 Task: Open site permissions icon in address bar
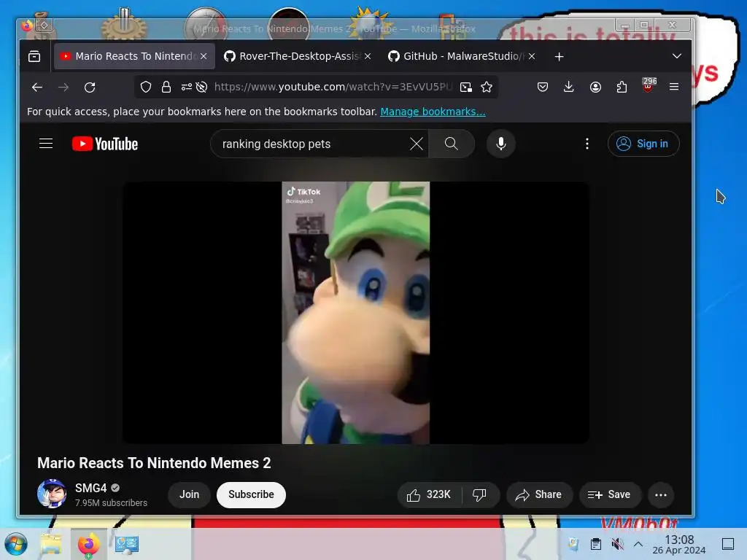(x=186, y=87)
